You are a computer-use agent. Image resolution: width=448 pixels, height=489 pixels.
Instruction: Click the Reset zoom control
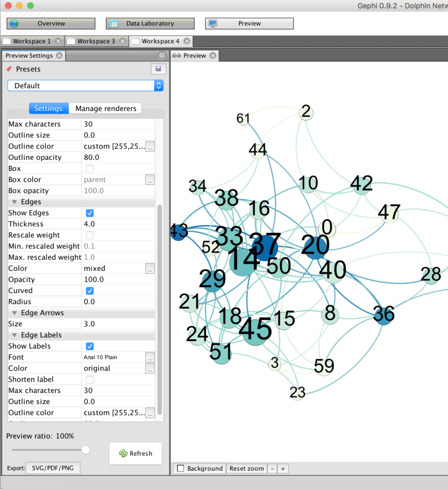pyautogui.click(x=247, y=468)
